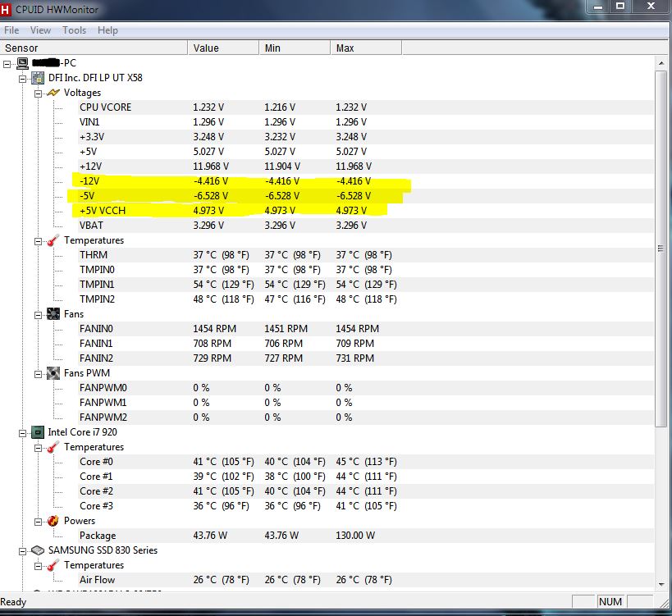Maximize the HWMonitor window
The width and height of the screenshot is (672, 616).
click(619, 7)
